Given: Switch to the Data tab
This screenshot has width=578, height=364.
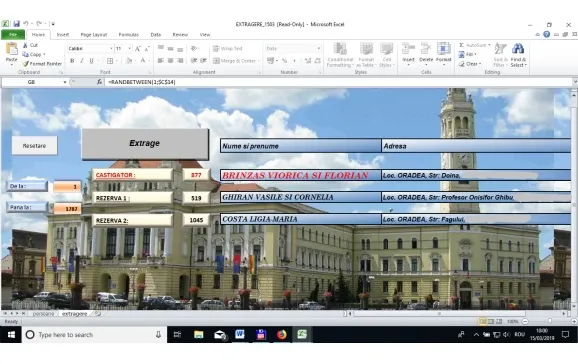Looking at the screenshot, I should pyautogui.click(x=156, y=34).
